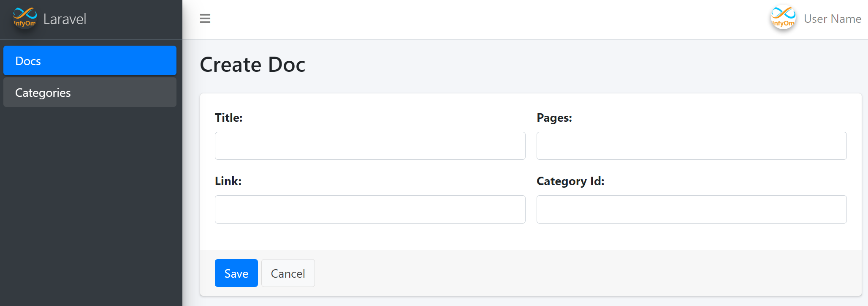Go to Categories in the sidebar
This screenshot has width=868, height=306.
[90, 93]
